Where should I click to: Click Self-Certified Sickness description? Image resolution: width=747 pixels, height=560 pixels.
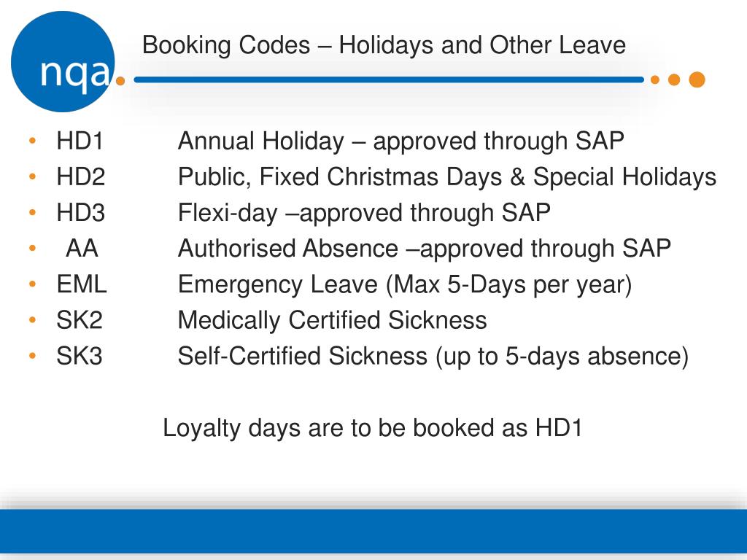click(433, 356)
